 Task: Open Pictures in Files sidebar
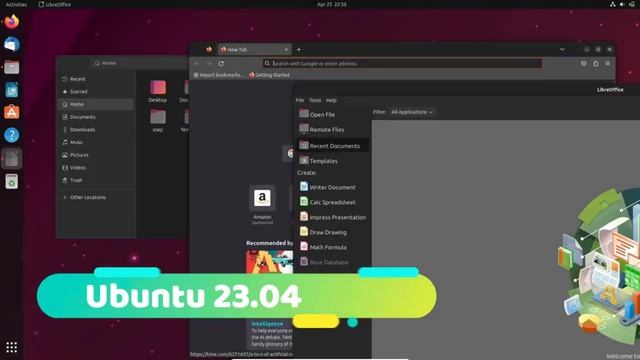point(96,155)
